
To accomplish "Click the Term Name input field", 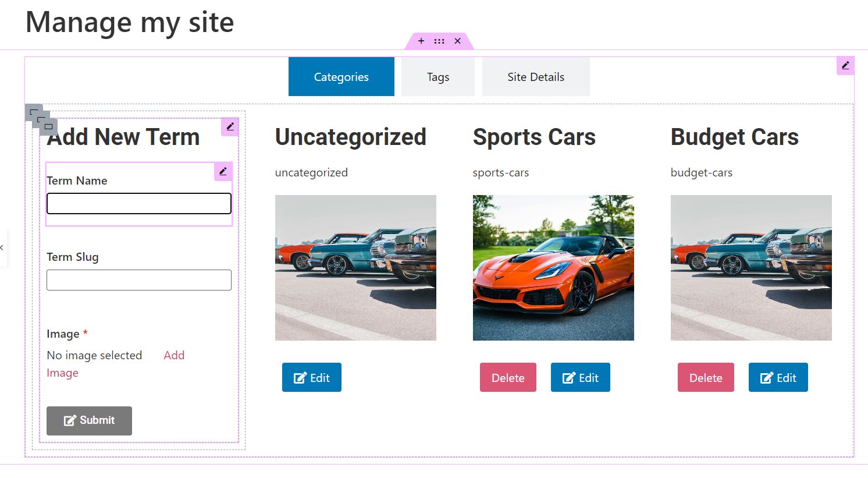I will [x=139, y=204].
